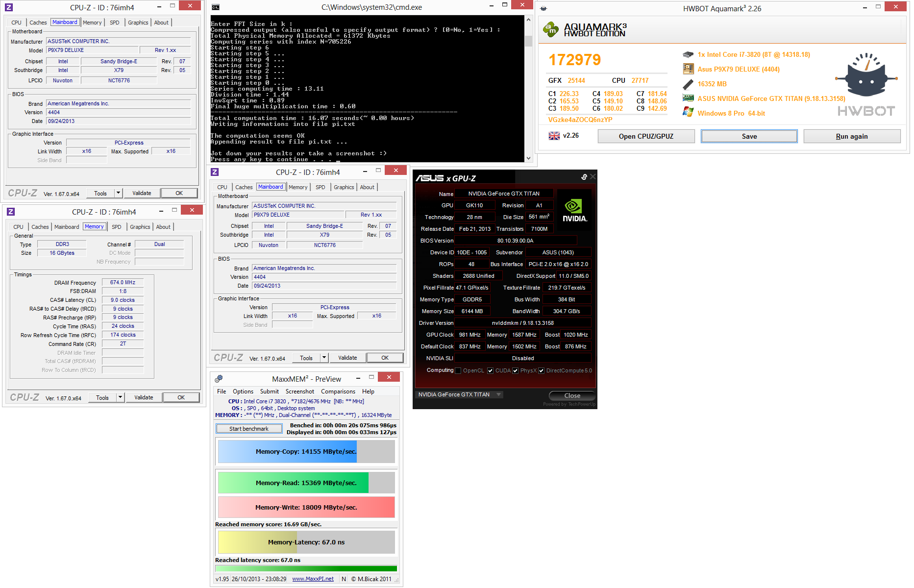Click the CPU-Z icon in the middle Mainboard window

(x=215, y=172)
